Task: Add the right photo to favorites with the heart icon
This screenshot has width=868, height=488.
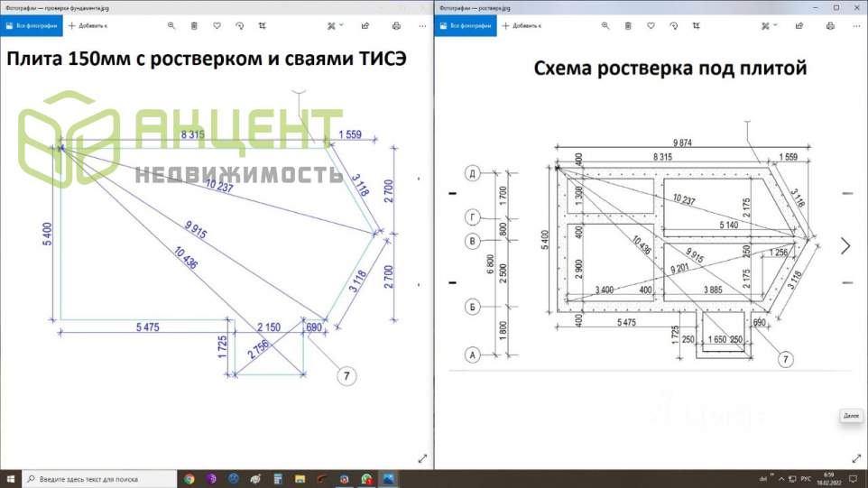Action: pos(651,25)
